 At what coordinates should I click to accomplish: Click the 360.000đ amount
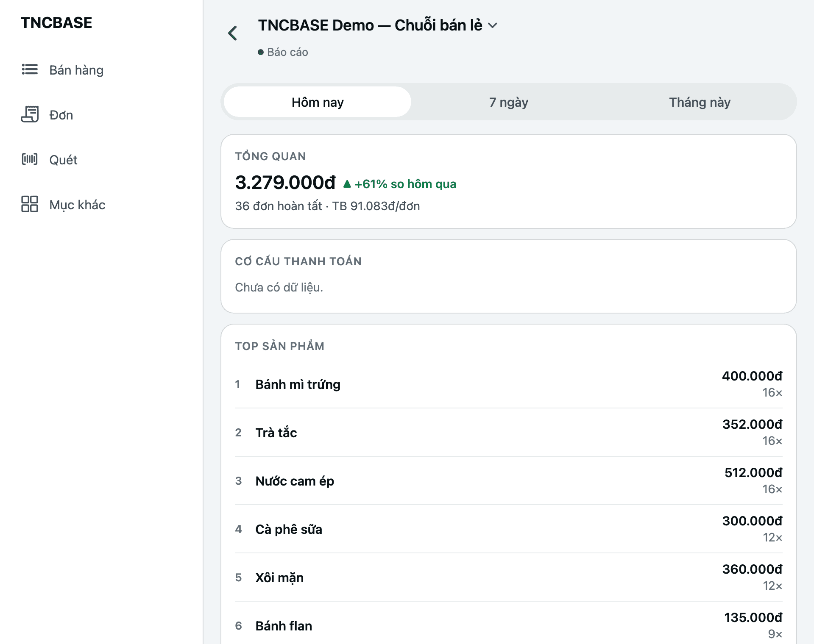pyautogui.click(x=752, y=569)
